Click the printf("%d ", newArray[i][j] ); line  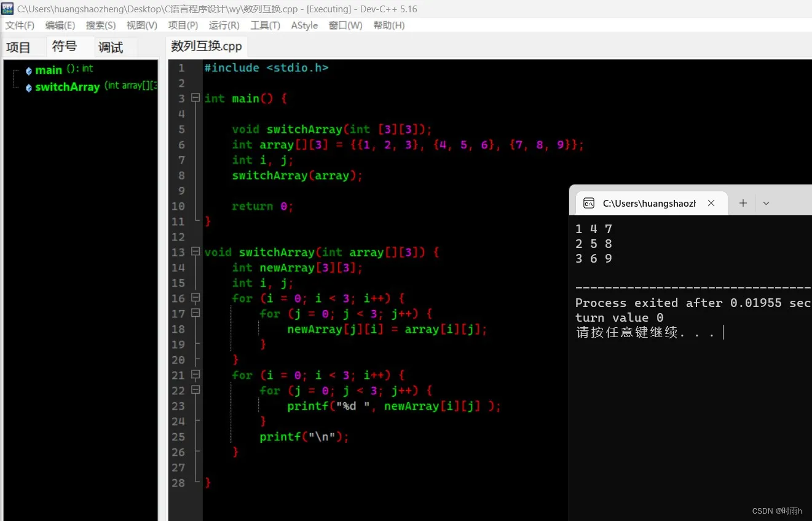pos(394,406)
